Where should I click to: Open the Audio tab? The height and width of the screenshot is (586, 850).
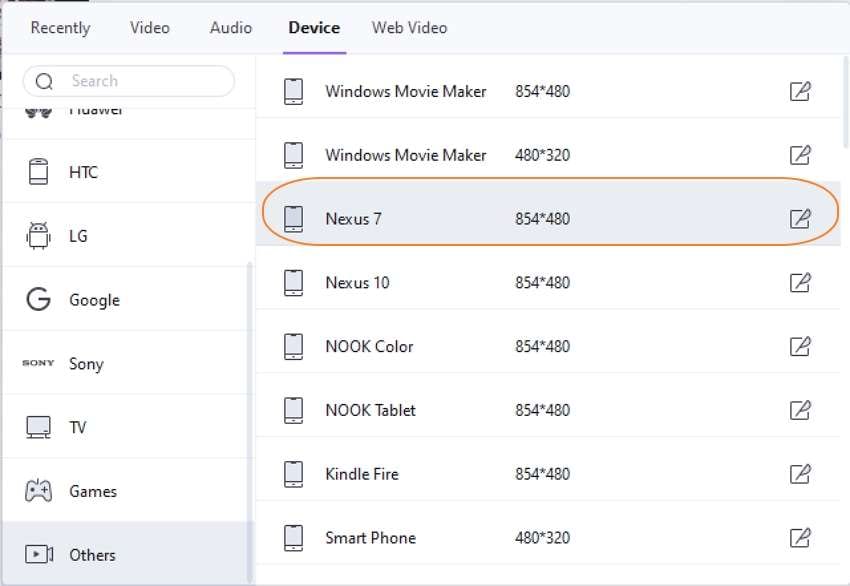coord(231,28)
